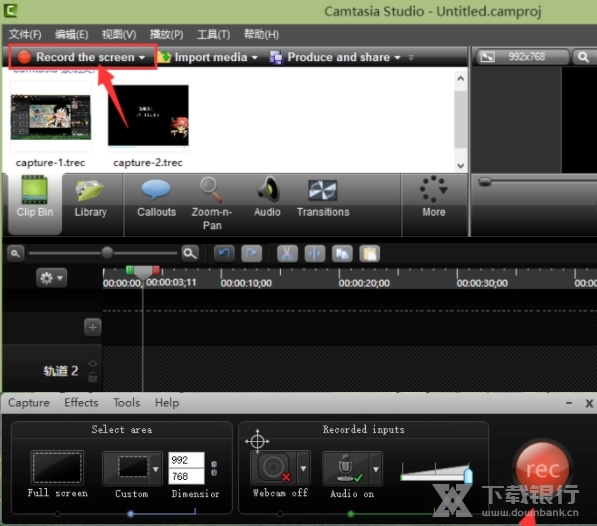
Task: Click timeline zoom out magnifier
Action: click(x=15, y=253)
